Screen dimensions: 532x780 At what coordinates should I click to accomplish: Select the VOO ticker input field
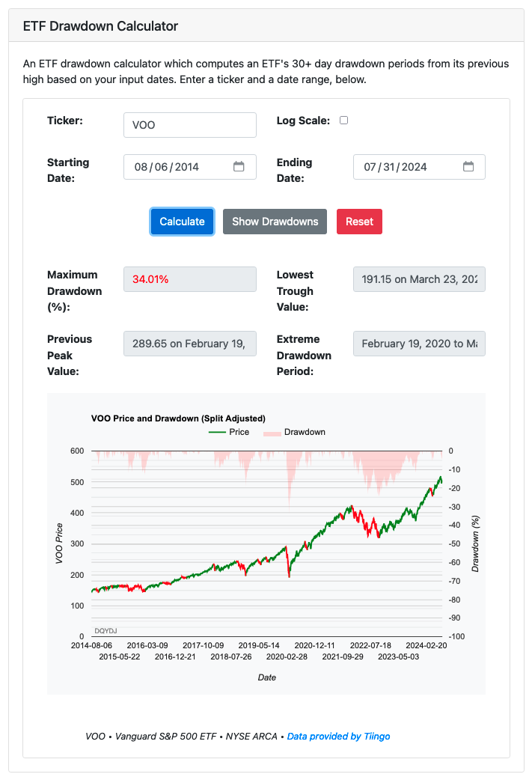pos(189,124)
